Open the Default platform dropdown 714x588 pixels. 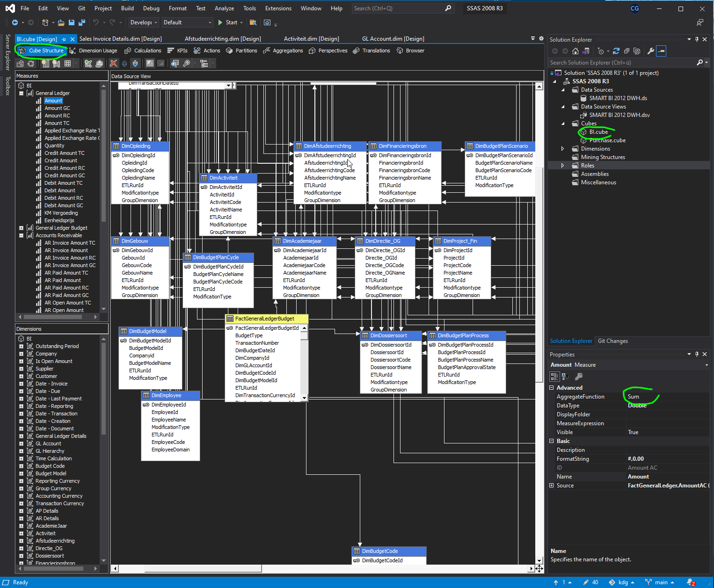click(x=187, y=22)
